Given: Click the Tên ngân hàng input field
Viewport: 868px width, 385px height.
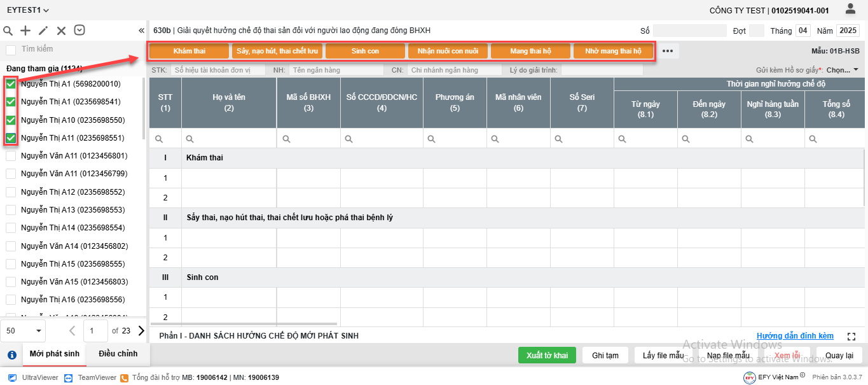Looking at the screenshot, I should pyautogui.click(x=336, y=70).
